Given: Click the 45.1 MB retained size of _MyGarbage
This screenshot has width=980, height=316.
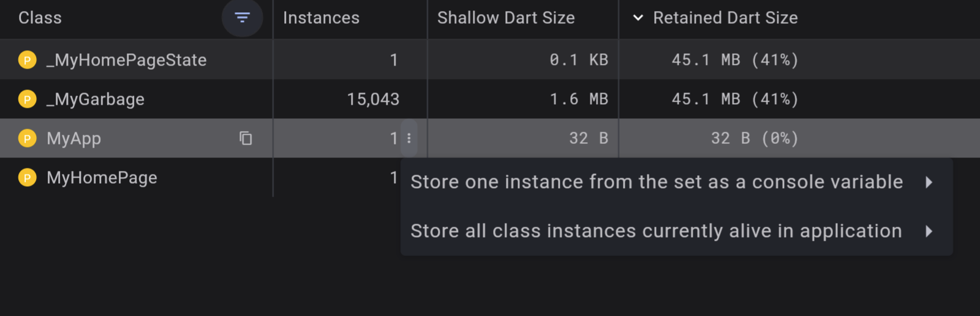Looking at the screenshot, I should pyautogui.click(x=735, y=99).
